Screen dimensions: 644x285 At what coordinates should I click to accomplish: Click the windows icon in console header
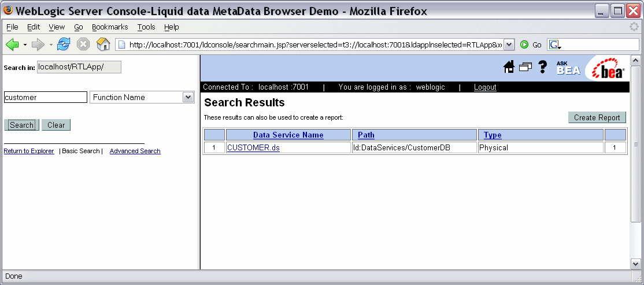(x=525, y=67)
